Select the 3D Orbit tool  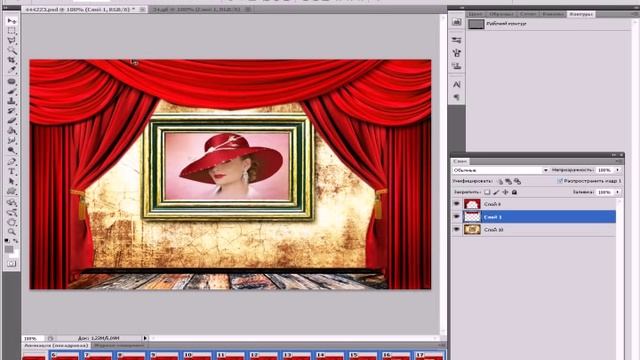[12, 212]
